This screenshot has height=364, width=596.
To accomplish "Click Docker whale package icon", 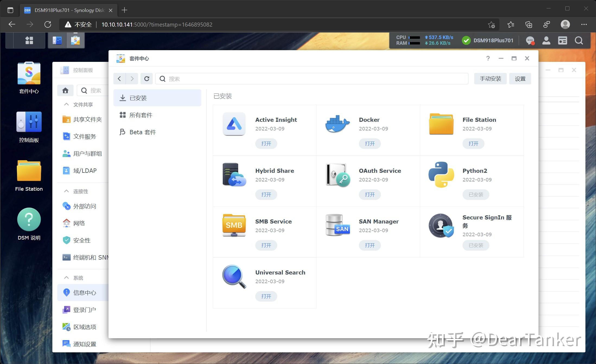I will (337, 124).
